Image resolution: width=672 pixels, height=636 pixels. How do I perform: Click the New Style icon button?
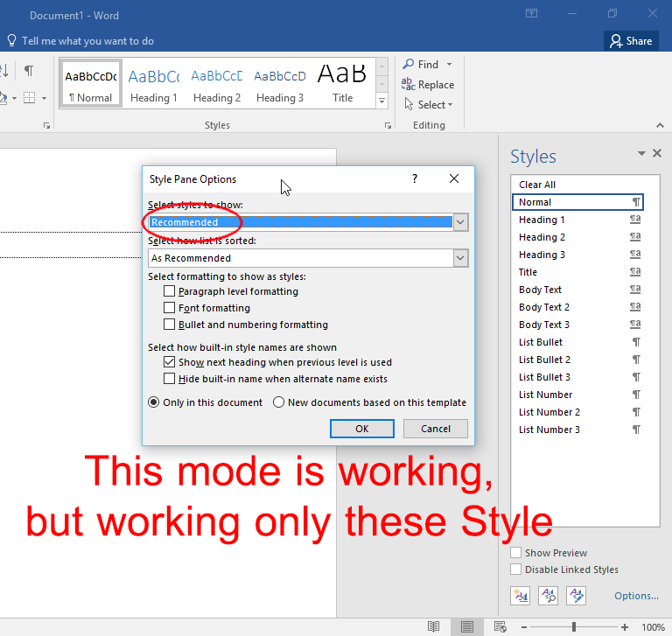(521, 596)
